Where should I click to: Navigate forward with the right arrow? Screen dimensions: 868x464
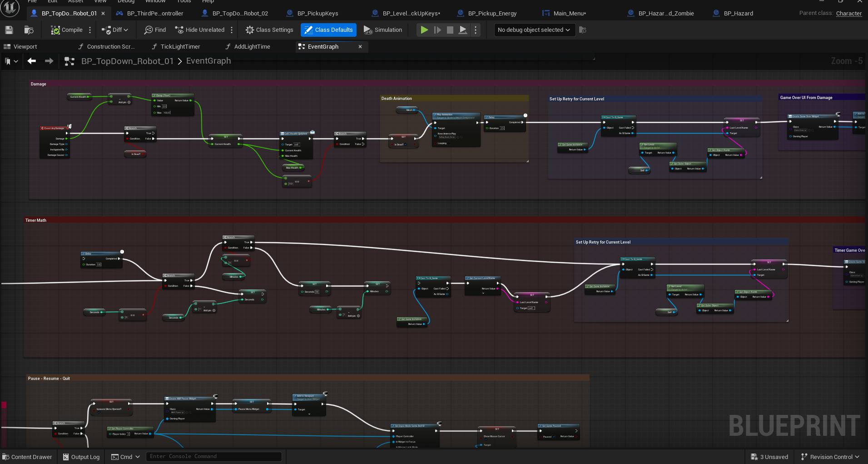(49, 61)
